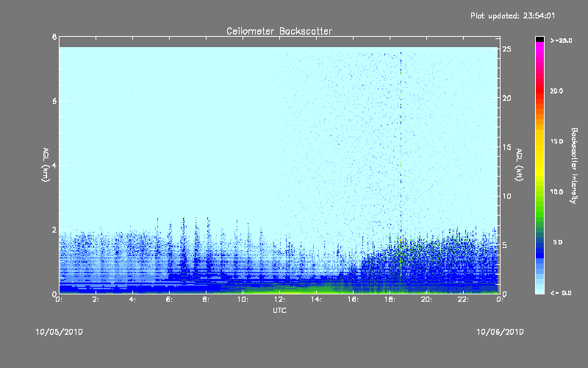
Task: Click the start date '10/05/2010' label
Action: tap(60, 332)
